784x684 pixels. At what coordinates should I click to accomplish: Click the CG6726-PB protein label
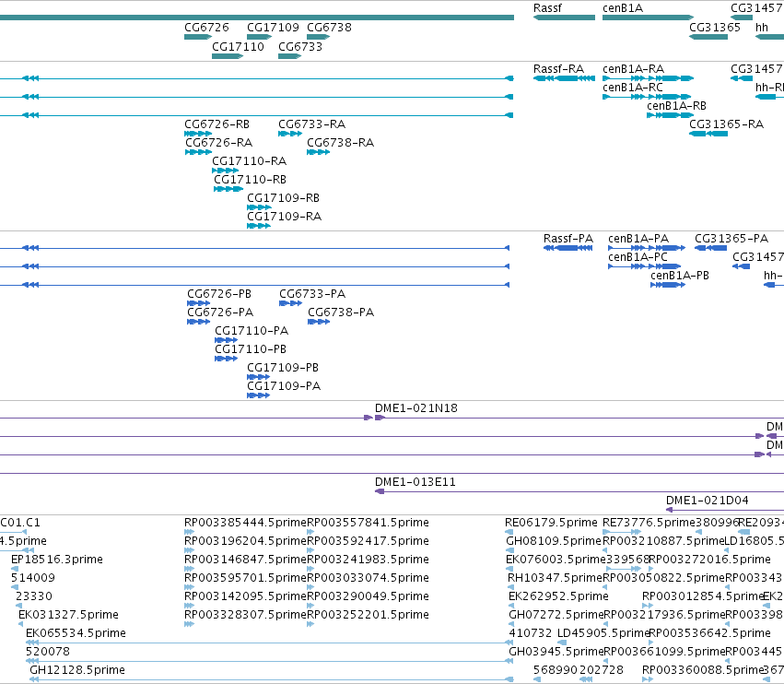pos(219,294)
